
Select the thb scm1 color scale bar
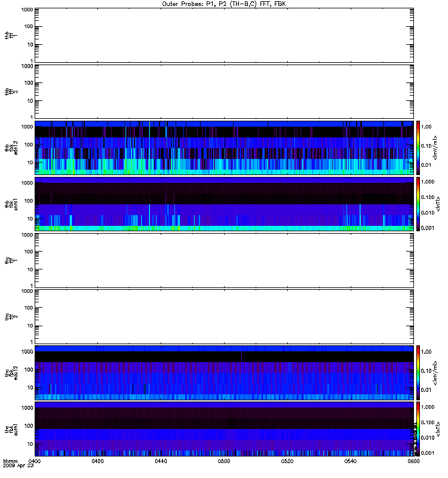[418, 204]
